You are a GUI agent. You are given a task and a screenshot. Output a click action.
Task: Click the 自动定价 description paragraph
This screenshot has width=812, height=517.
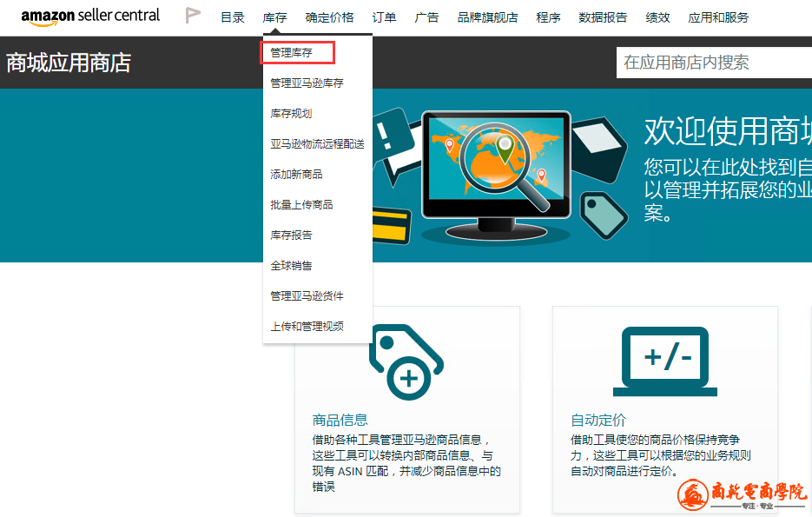pos(660,455)
